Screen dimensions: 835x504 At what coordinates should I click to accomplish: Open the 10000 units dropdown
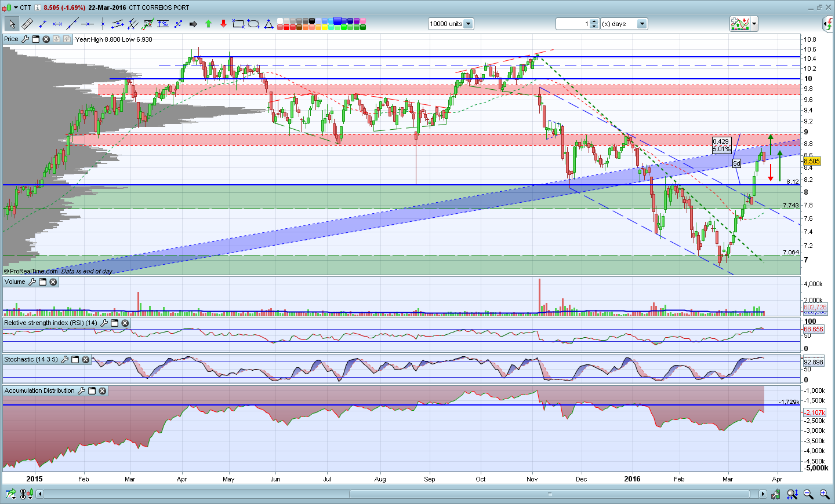(468, 24)
